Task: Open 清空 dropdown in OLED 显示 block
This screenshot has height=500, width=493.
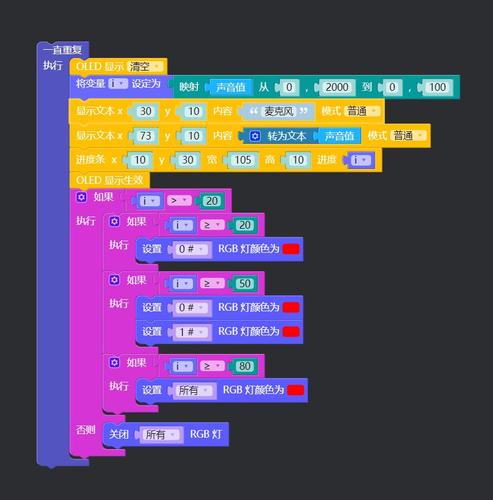Action: coord(145,67)
